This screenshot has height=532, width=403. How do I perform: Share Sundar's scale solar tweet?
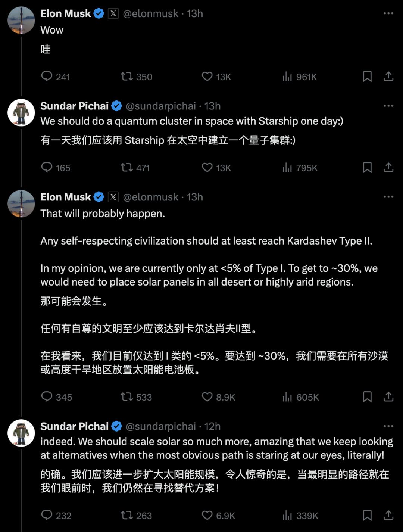coord(388,516)
